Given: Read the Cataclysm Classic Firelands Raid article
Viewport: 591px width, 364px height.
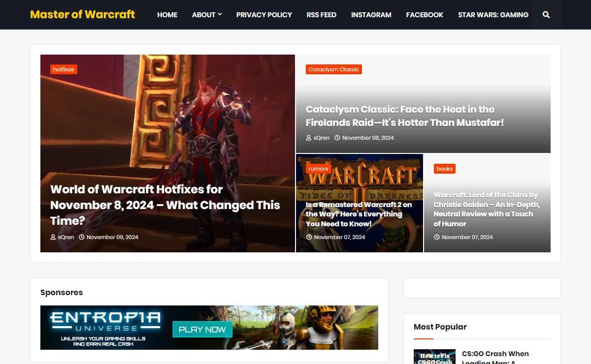Looking at the screenshot, I should pyautogui.click(x=405, y=116).
